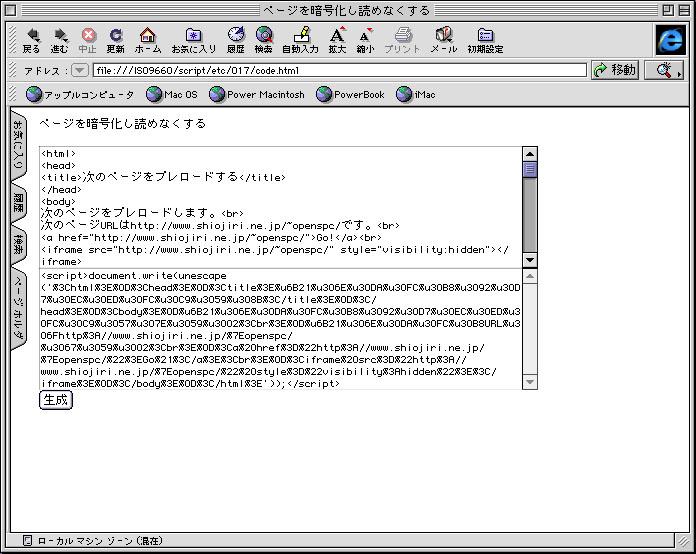Open the PowerBook favorites link
Image resolution: width=696 pixels, height=554 pixels.
coord(350,95)
